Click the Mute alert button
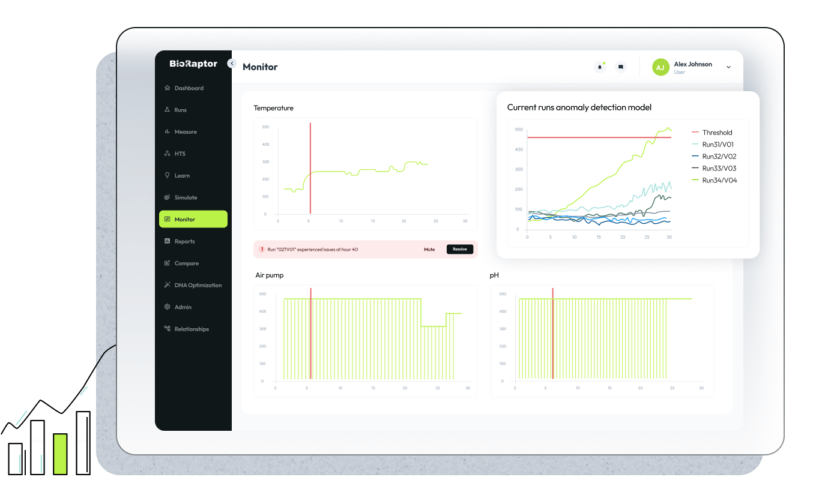The width and height of the screenshot is (822, 504). point(429,249)
